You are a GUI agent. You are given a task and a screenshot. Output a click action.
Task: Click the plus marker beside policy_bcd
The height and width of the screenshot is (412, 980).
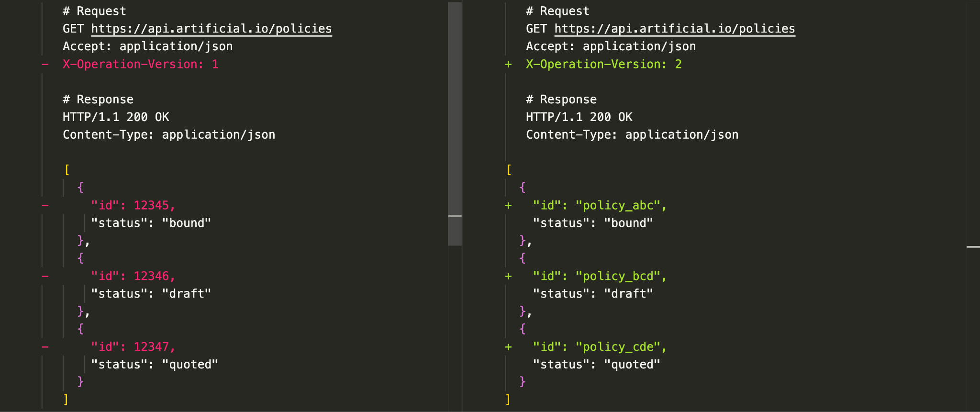pos(508,276)
